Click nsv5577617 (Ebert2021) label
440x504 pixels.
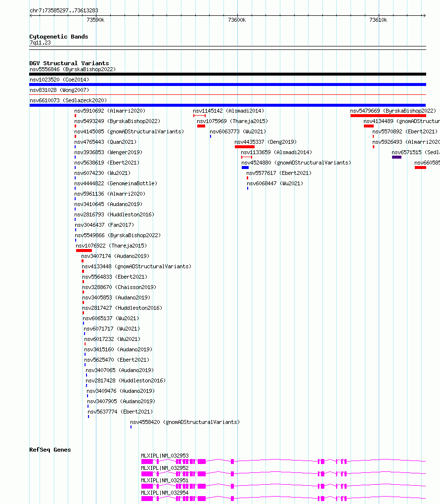(x=279, y=173)
